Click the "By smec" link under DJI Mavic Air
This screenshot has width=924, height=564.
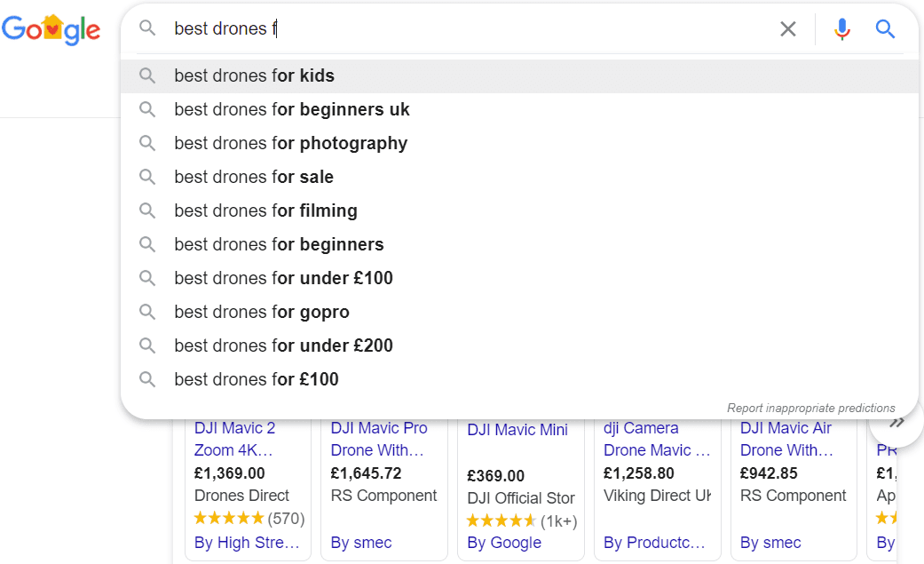(770, 542)
